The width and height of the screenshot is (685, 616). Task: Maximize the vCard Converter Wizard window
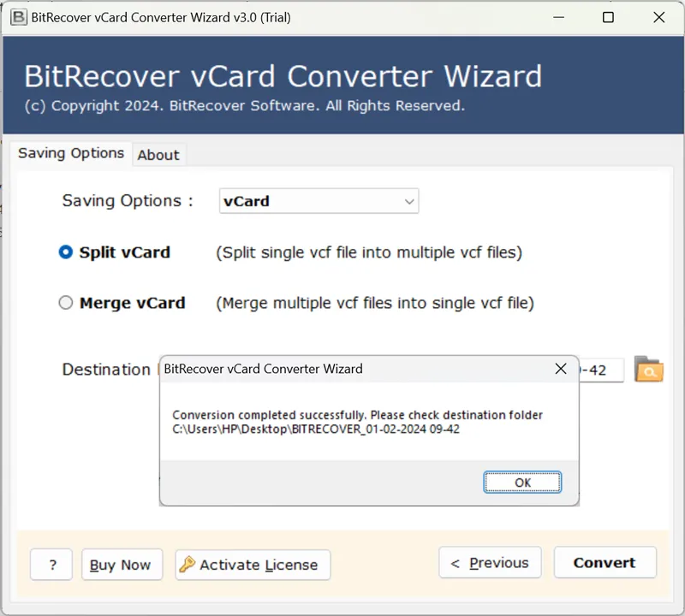608,17
